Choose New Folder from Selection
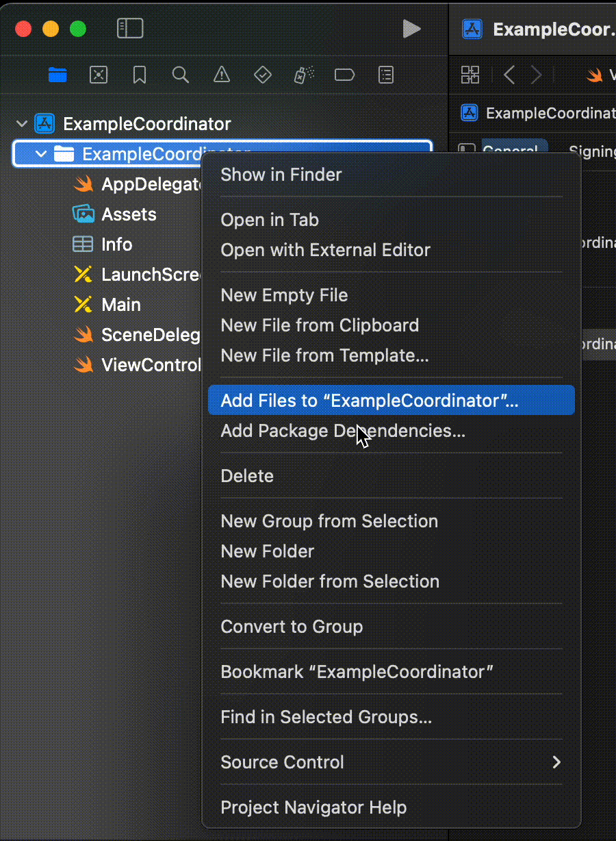616x841 pixels. point(392,581)
